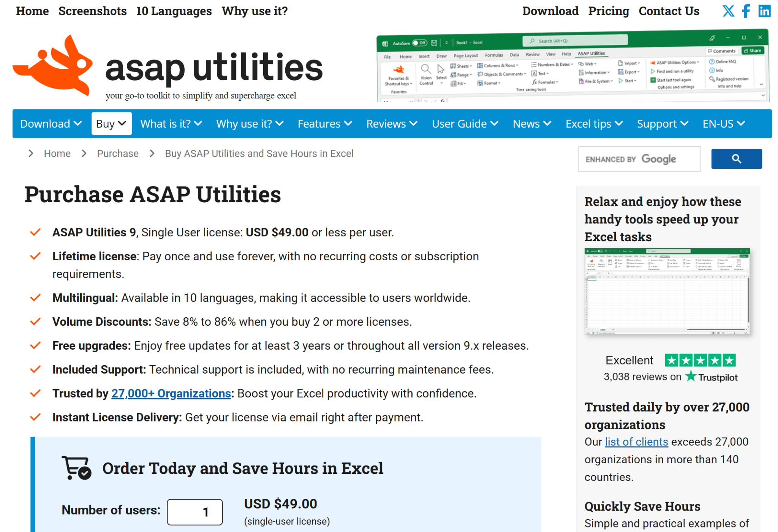Select Screenshots in the top menu
778x532 pixels.
coord(92,11)
